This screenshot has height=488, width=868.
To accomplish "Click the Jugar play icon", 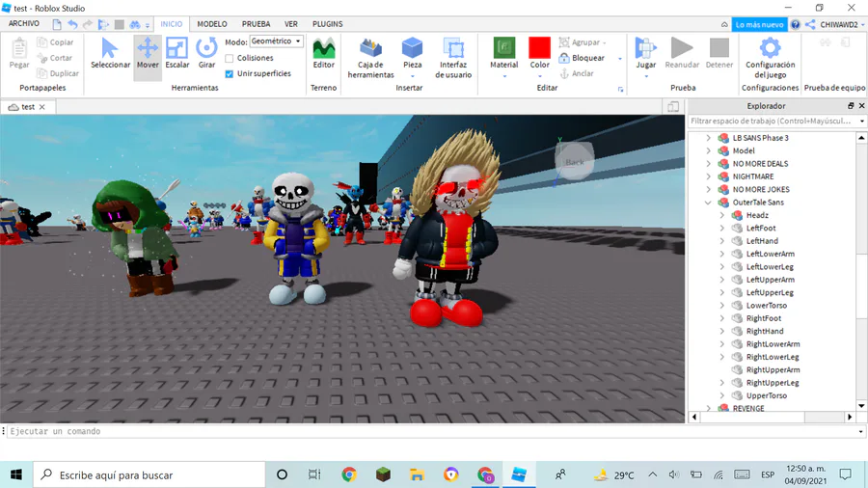I will [645, 48].
